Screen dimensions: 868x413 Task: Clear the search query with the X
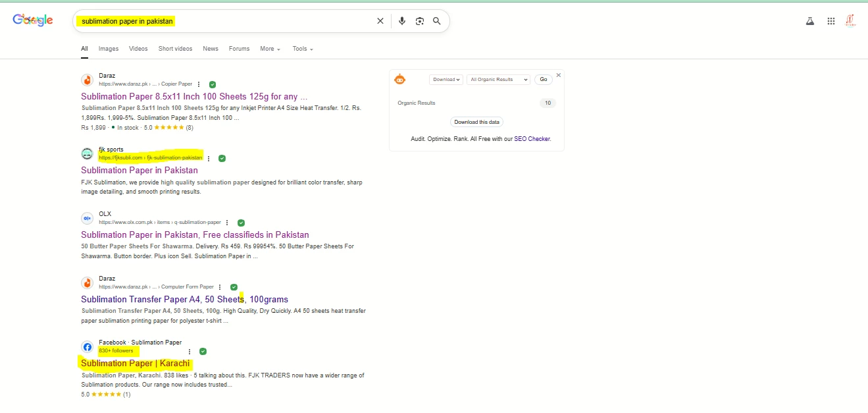tap(380, 20)
